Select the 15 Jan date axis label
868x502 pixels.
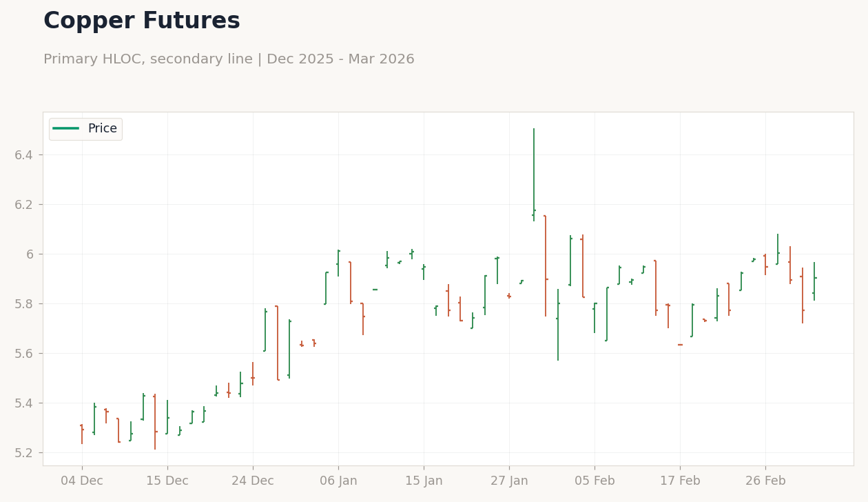pos(424,481)
